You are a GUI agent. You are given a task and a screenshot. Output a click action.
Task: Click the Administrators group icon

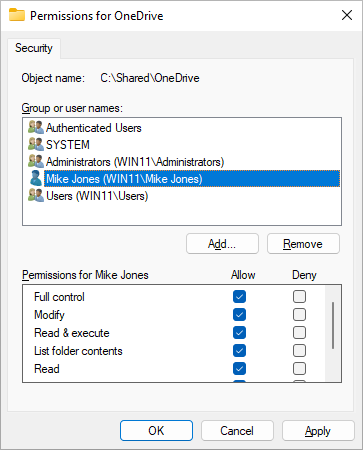(36, 161)
